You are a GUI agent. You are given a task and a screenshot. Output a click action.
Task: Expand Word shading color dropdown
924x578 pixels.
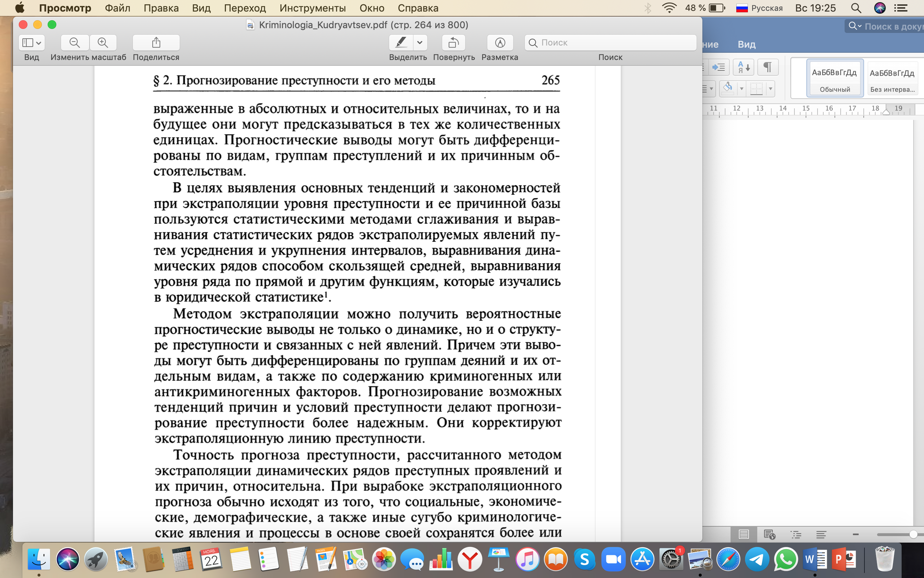click(x=741, y=89)
